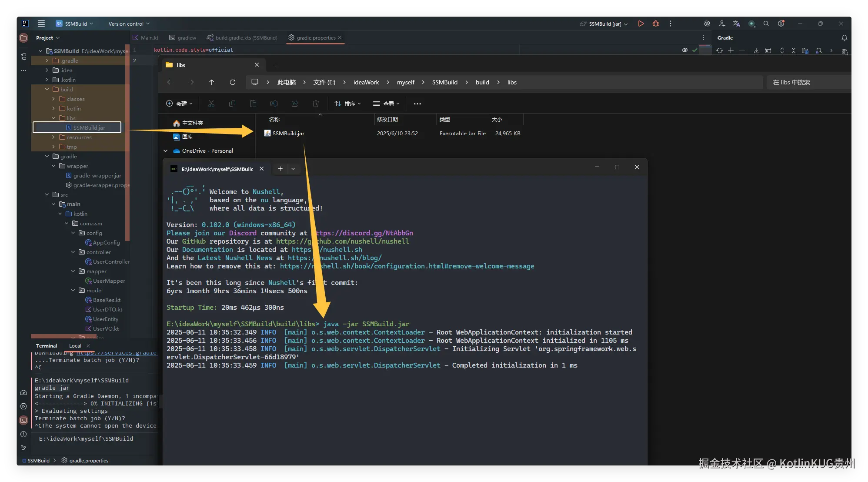Viewport: 868px width, 482px height.
Task: Open IDE Settings gear icon
Action: (x=781, y=23)
